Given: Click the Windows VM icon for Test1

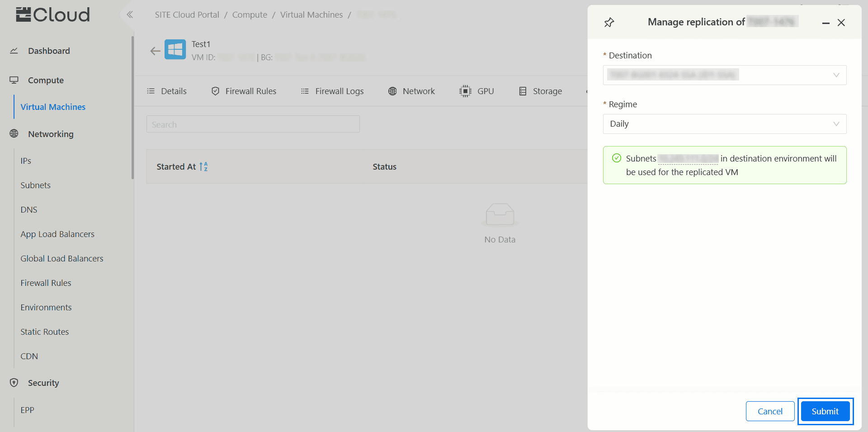Looking at the screenshot, I should 175,50.
